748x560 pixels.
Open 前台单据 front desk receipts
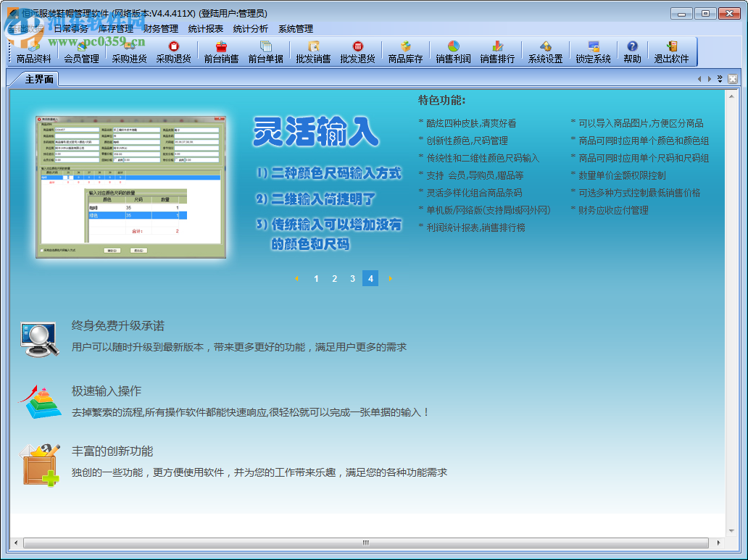266,52
